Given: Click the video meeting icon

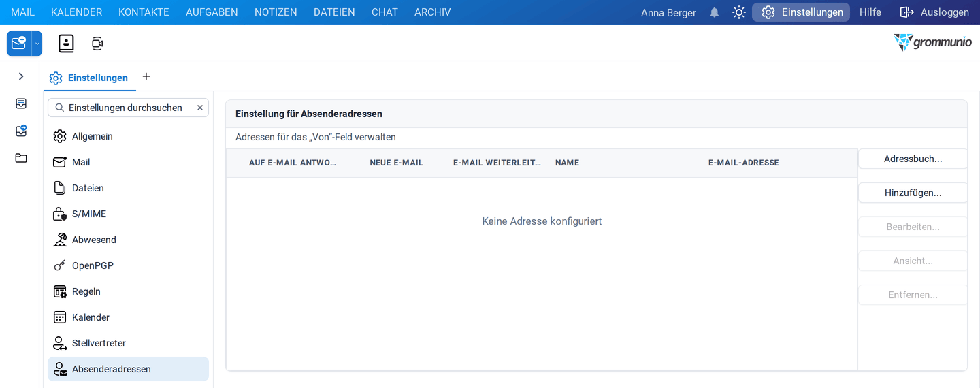Looking at the screenshot, I should (x=97, y=44).
